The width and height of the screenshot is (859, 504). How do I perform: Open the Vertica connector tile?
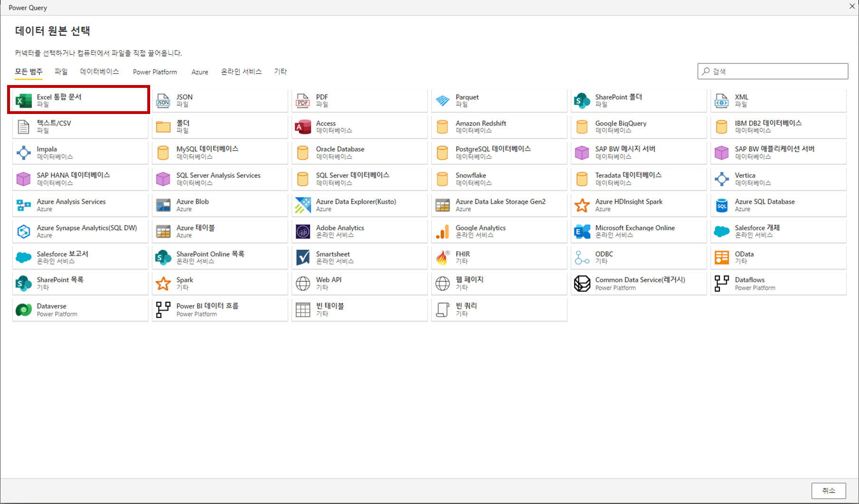pos(779,179)
